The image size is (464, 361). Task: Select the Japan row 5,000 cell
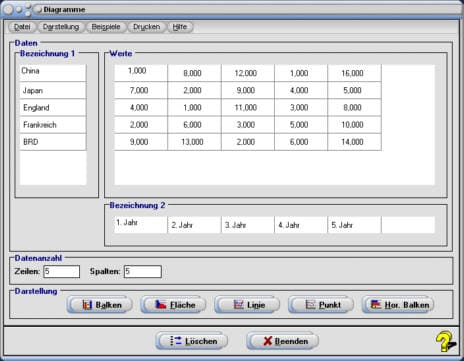(x=354, y=90)
